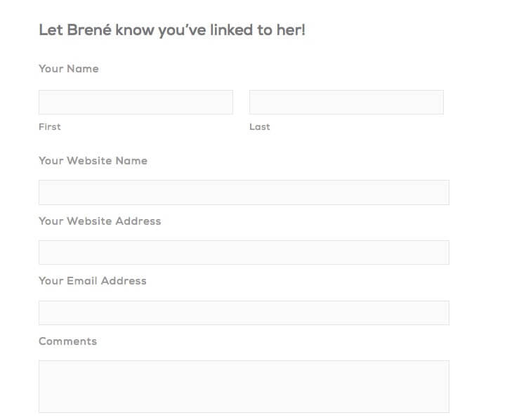The width and height of the screenshot is (505, 420).
Task: Click the 'Comments' label
Action: pos(67,341)
